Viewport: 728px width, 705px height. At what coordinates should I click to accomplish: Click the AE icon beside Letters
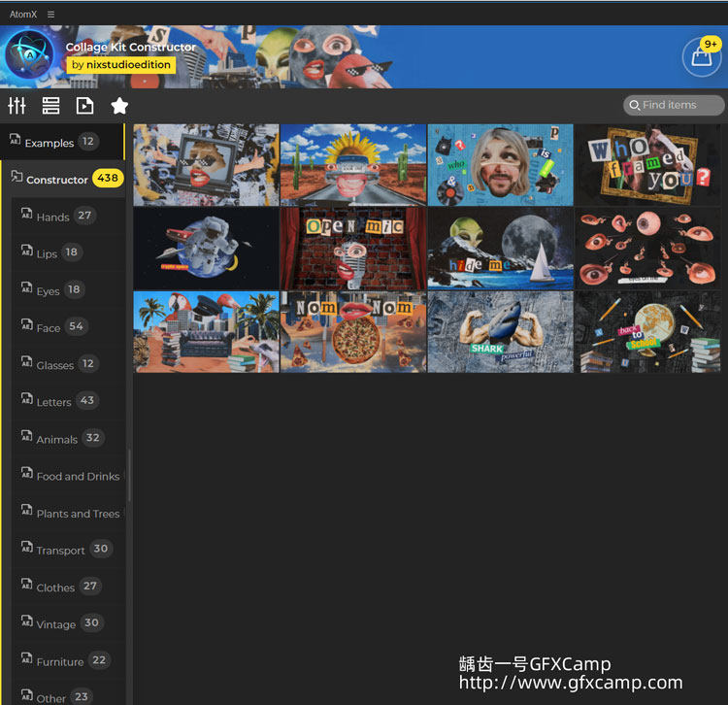pyautogui.click(x=27, y=399)
